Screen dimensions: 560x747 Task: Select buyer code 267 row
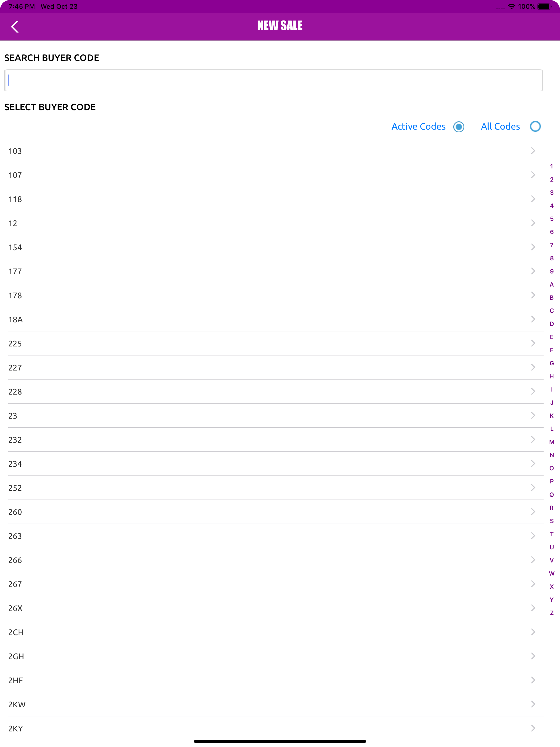point(276,584)
